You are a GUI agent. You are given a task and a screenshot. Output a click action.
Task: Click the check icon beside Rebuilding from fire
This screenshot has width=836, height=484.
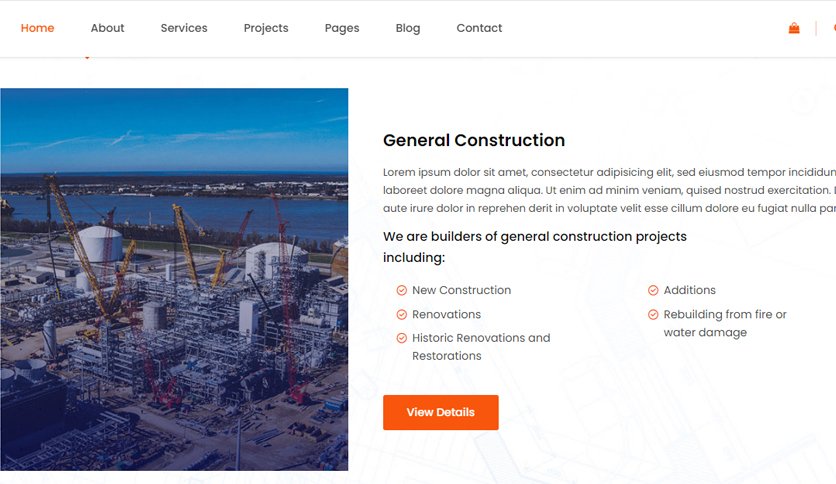coord(653,315)
